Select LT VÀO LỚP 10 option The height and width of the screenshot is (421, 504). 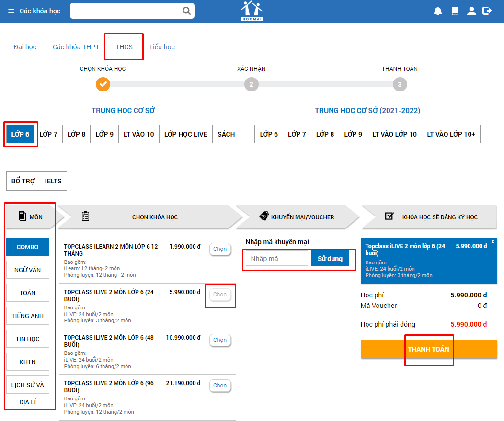point(394,134)
